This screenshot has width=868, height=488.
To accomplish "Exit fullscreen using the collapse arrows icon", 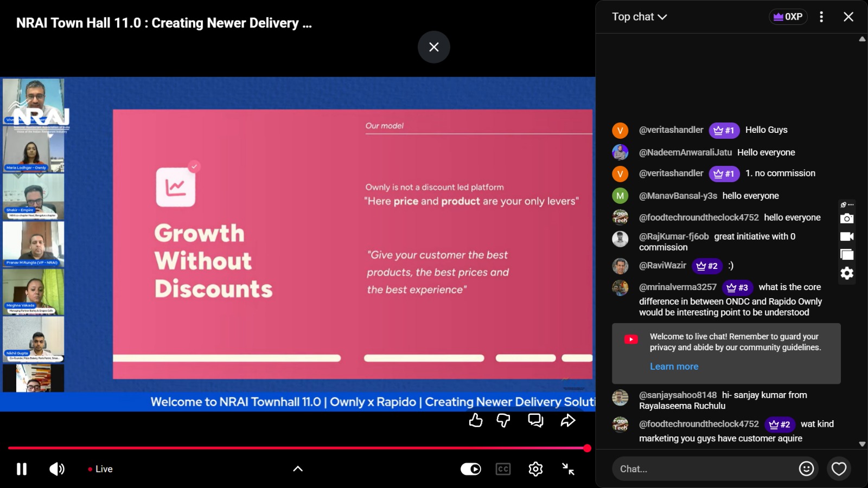I will [568, 469].
